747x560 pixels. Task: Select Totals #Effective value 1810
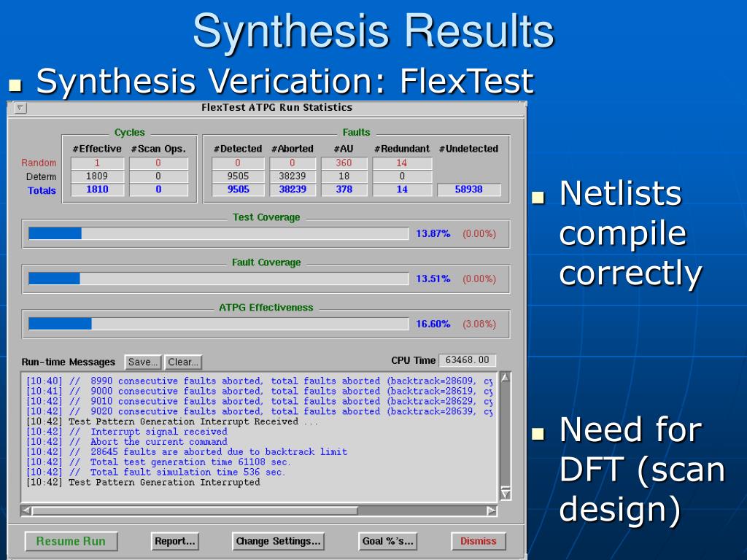point(97,190)
